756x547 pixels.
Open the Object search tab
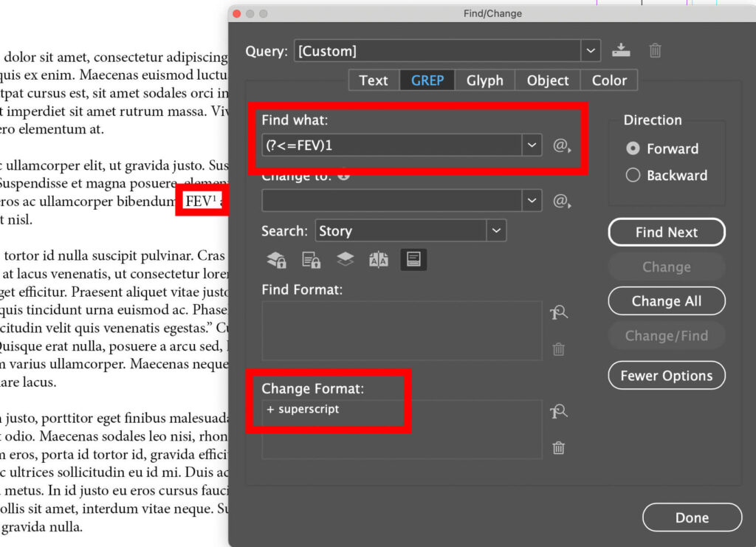pyautogui.click(x=547, y=80)
